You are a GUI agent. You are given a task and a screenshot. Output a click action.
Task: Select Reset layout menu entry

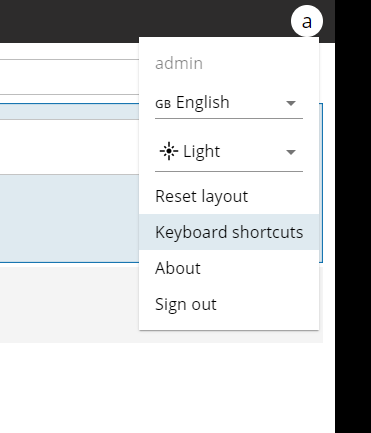pyautogui.click(x=229, y=196)
